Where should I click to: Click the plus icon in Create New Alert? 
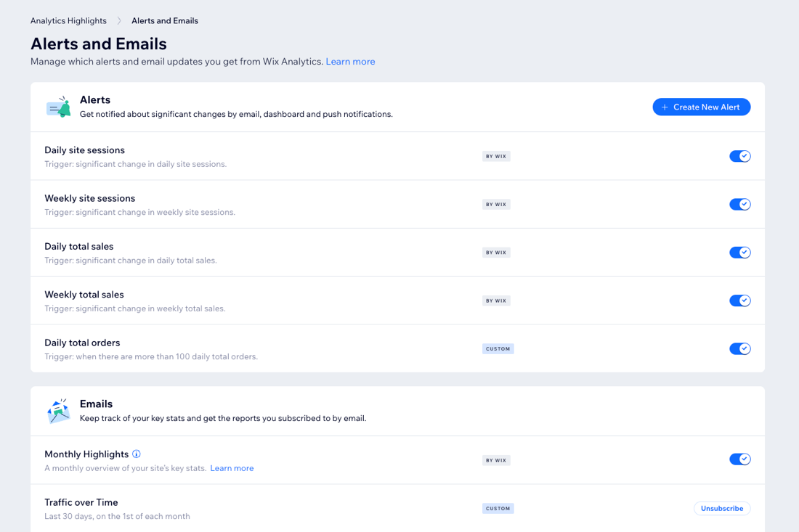tap(665, 107)
